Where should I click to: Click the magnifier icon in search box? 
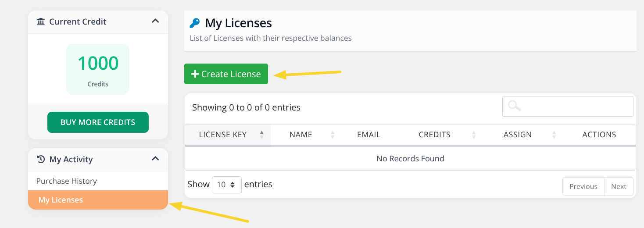coord(514,106)
